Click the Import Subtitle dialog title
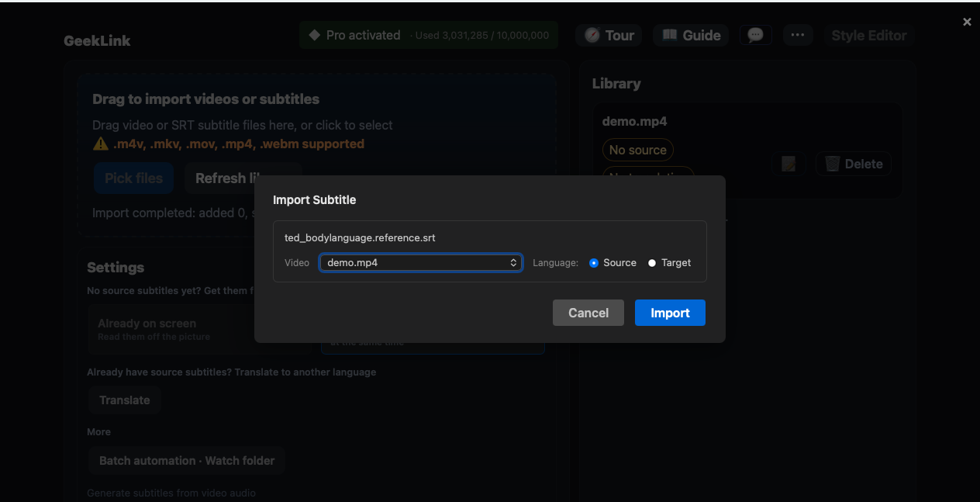This screenshot has width=980, height=502. pyautogui.click(x=315, y=199)
